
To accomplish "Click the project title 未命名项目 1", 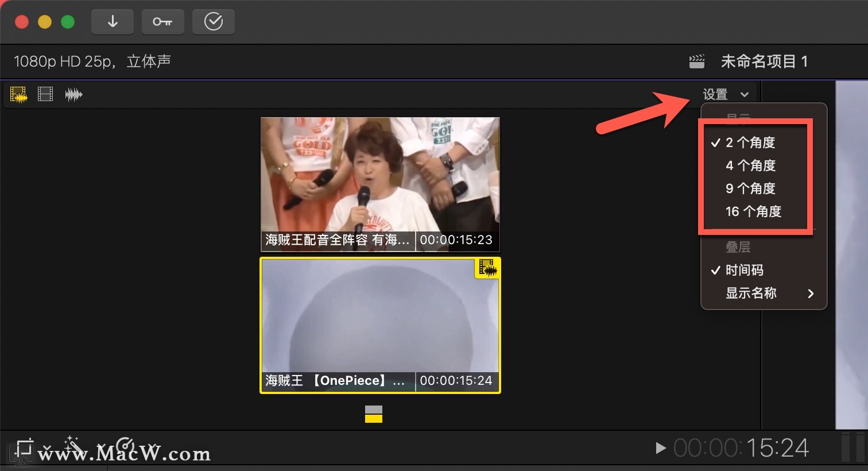I will pyautogui.click(x=764, y=61).
